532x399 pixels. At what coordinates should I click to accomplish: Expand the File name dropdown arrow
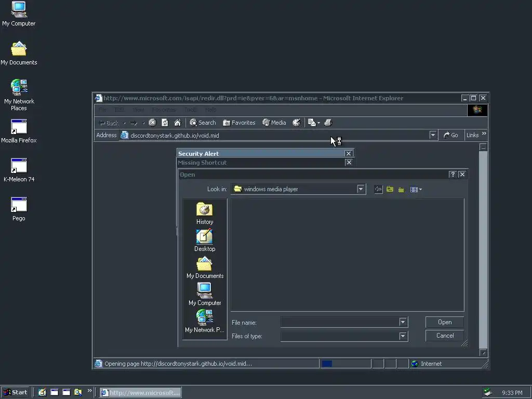click(x=403, y=322)
